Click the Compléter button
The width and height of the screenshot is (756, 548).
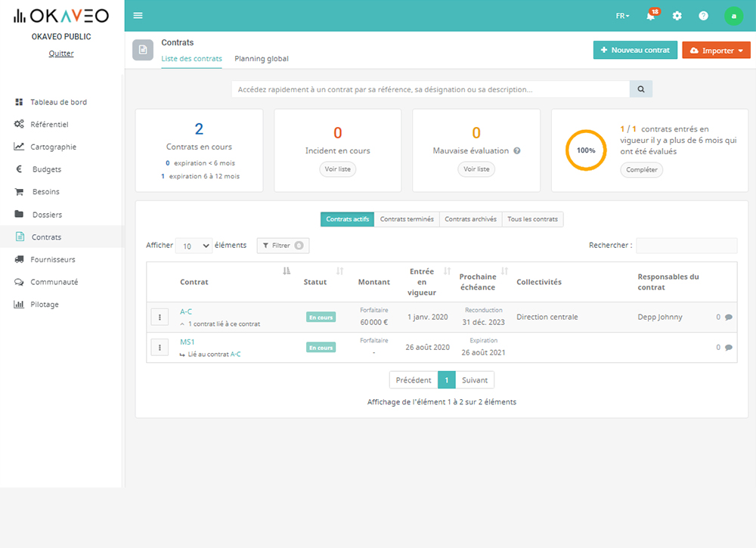[x=641, y=169]
